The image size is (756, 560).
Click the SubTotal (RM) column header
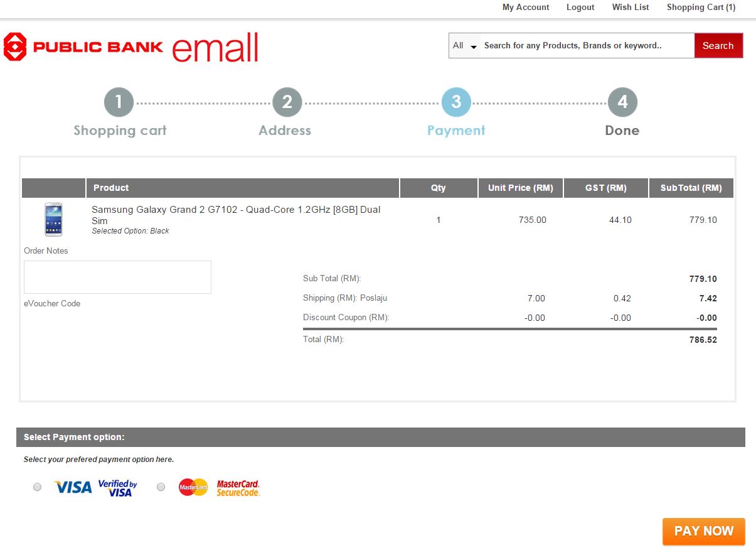tap(691, 188)
